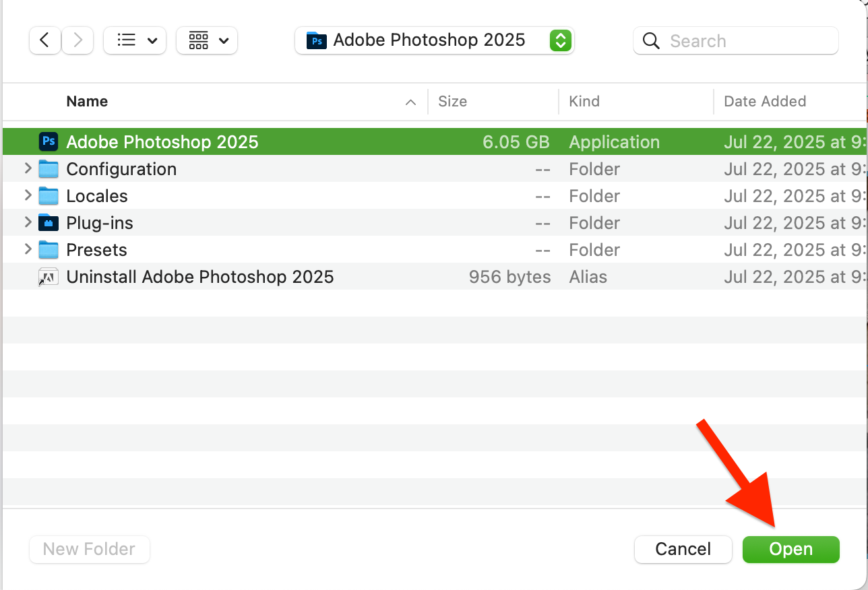The image size is (868, 590).
Task: Click the Cancel button
Action: coord(683,550)
